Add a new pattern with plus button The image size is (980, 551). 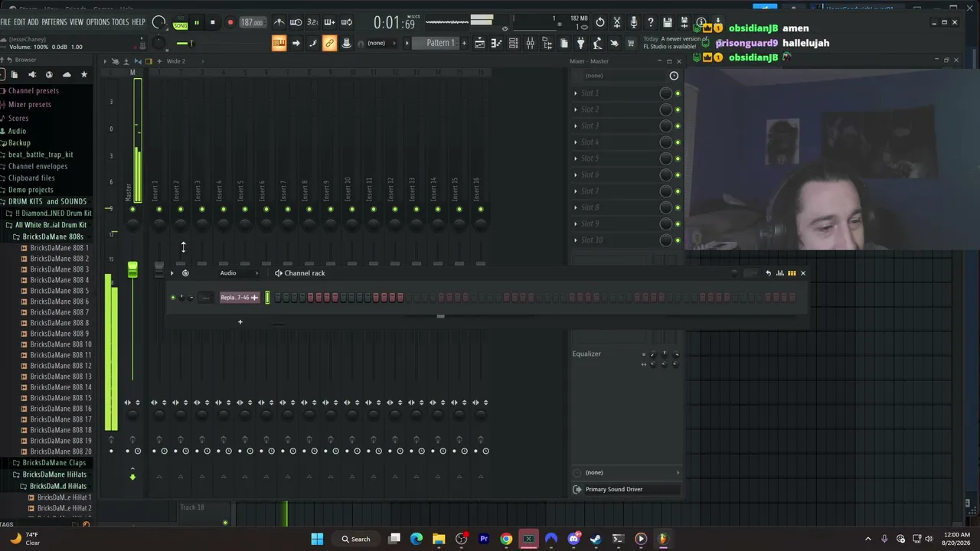464,43
